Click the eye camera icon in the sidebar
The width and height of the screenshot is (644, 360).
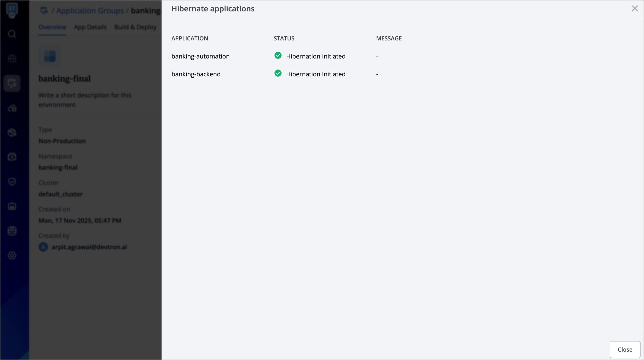coord(12,157)
